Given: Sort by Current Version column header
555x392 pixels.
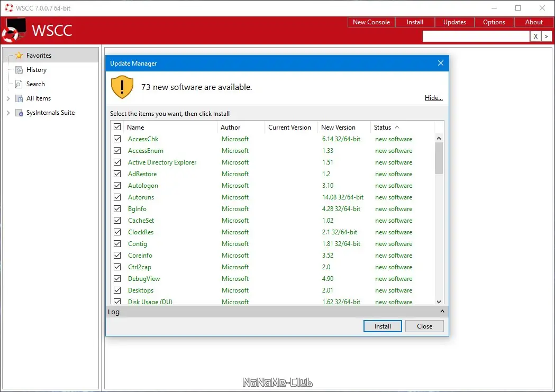Looking at the screenshot, I should click(291, 127).
